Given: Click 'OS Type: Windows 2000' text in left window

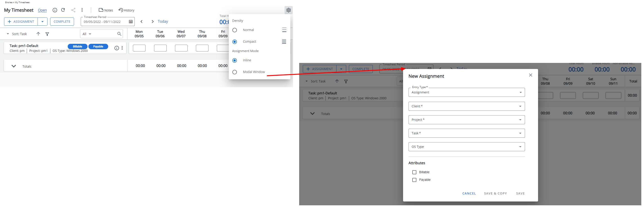Looking at the screenshot, I should pyautogui.click(x=70, y=51).
